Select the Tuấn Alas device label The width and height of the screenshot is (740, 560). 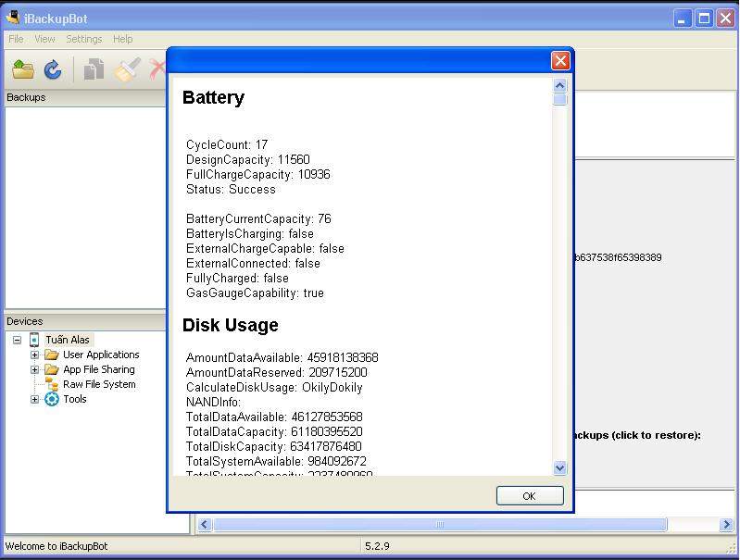tap(68, 340)
